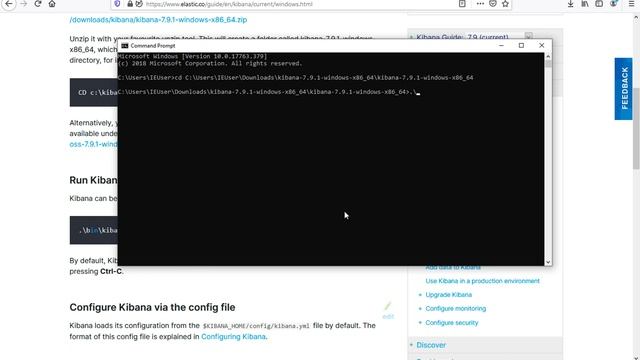This screenshot has width=640, height=360.
Task: Toggle Firefox sidebar icon
Action: pos(599,4)
